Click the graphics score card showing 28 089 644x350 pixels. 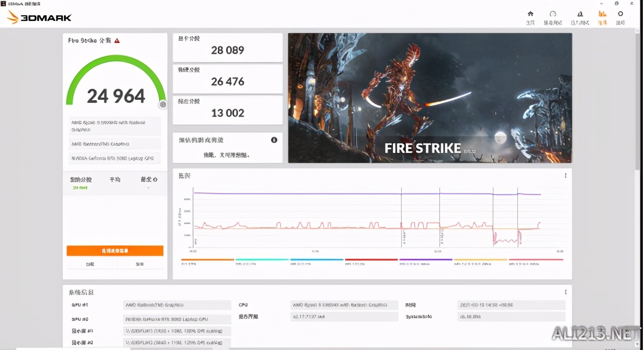coord(227,48)
